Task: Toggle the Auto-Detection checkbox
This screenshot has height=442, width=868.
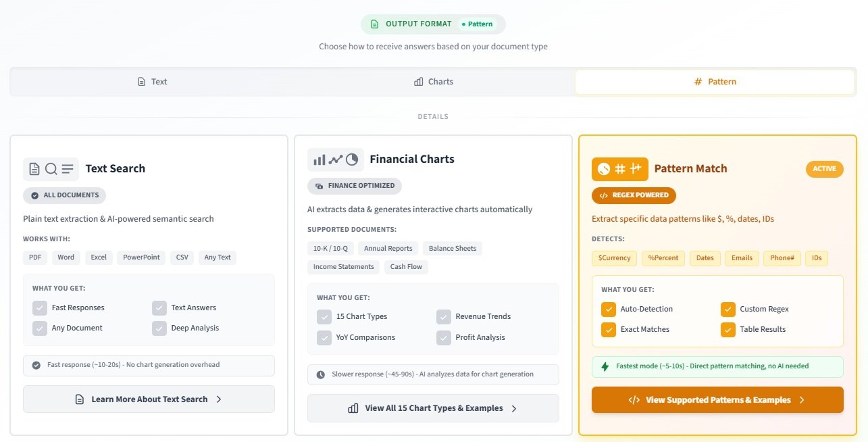Action: tap(609, 310)
